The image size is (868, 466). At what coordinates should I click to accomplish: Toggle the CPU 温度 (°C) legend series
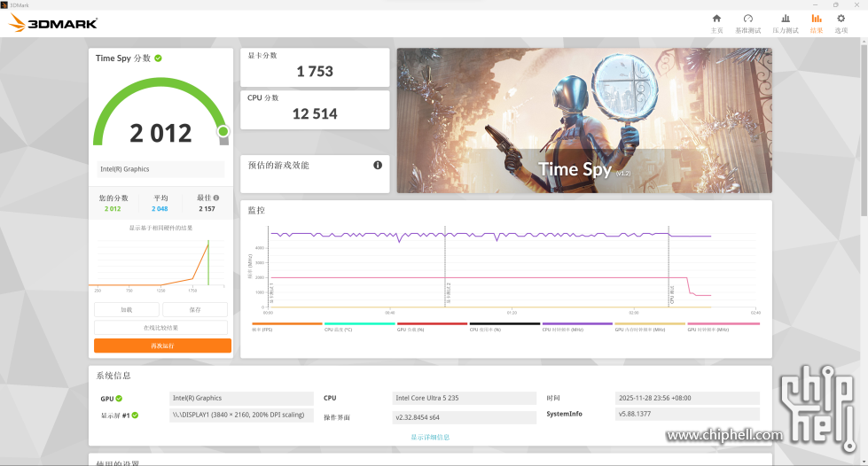359,328
